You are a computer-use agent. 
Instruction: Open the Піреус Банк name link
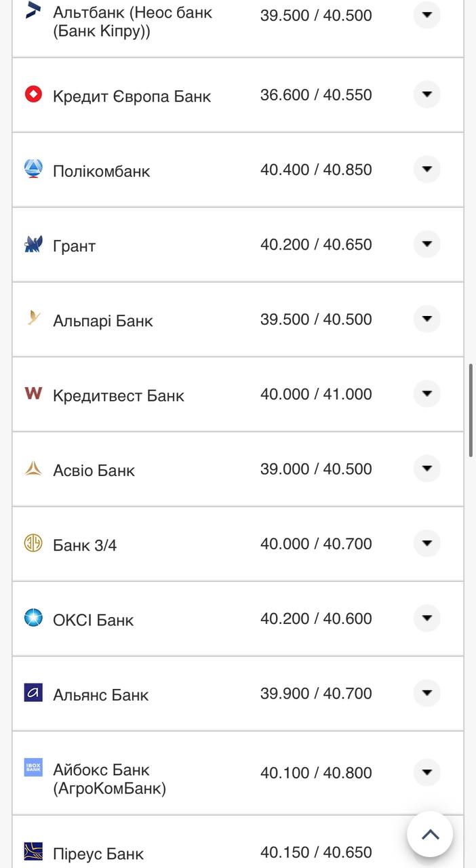click(98, 853)
